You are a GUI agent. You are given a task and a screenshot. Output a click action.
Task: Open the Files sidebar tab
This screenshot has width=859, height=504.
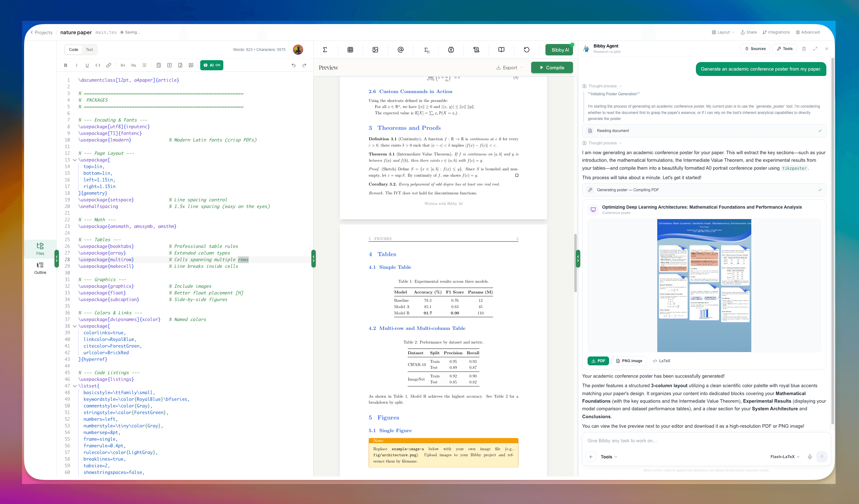pos(40,249)
